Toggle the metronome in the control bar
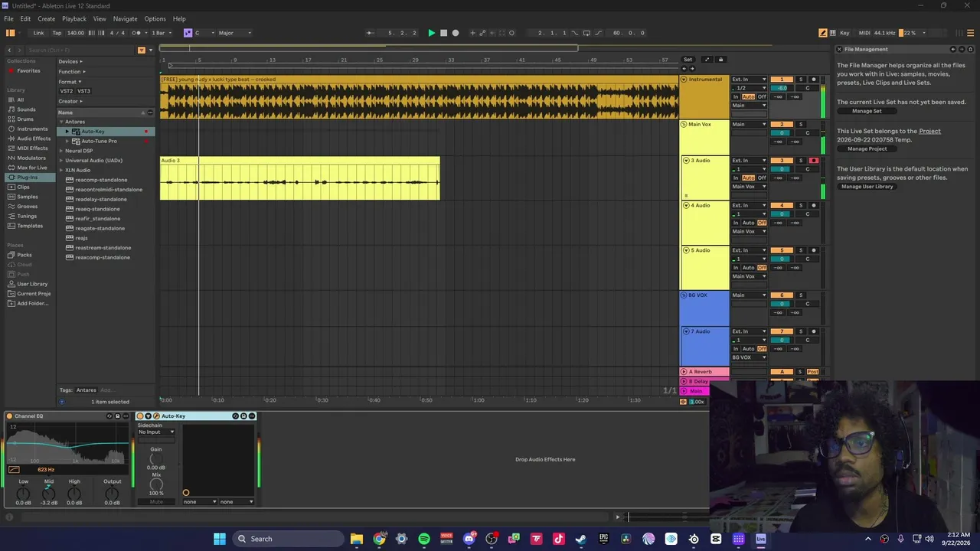The width and height of the screenshot is (980, 551). tap(136, 33)
